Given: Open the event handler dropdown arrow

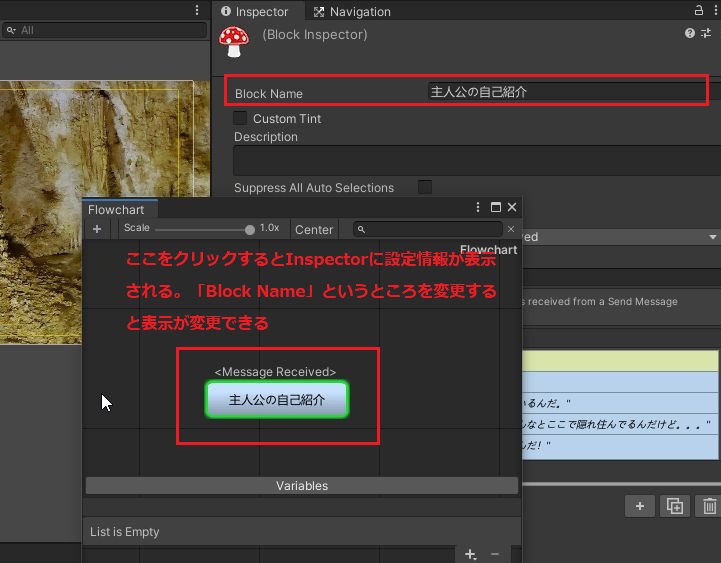Looking at the screenshot, I should point(713,237).
